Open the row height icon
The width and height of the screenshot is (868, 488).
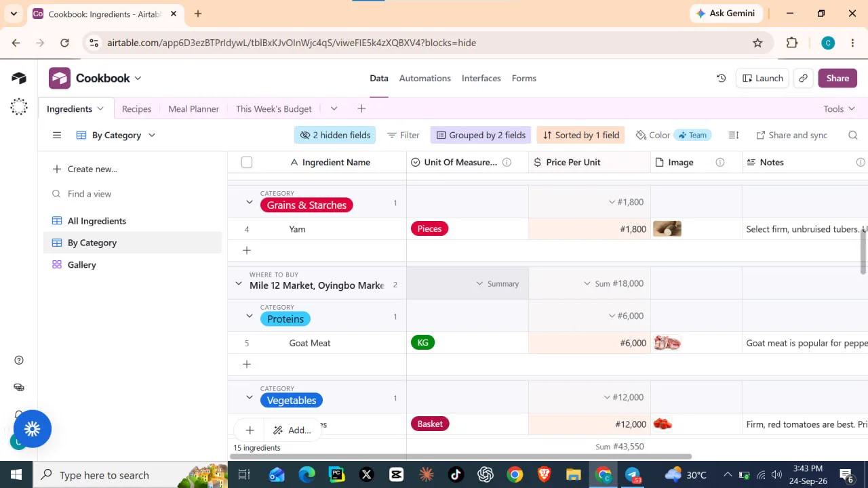pos(734,135)
